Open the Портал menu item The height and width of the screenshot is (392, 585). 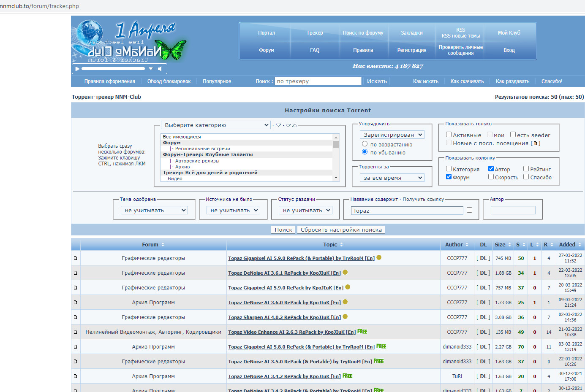pyautogui.click(x=267, y=33)
